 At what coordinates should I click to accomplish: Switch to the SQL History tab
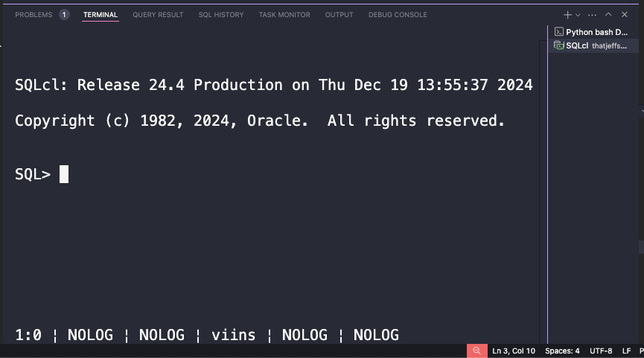pyautogui.click(x=221, y=15)
